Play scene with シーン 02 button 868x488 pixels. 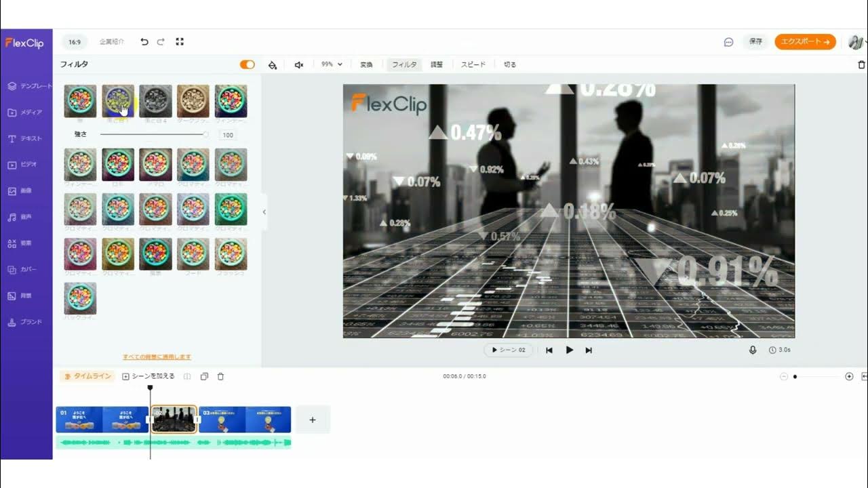click(x=509, y=350)
